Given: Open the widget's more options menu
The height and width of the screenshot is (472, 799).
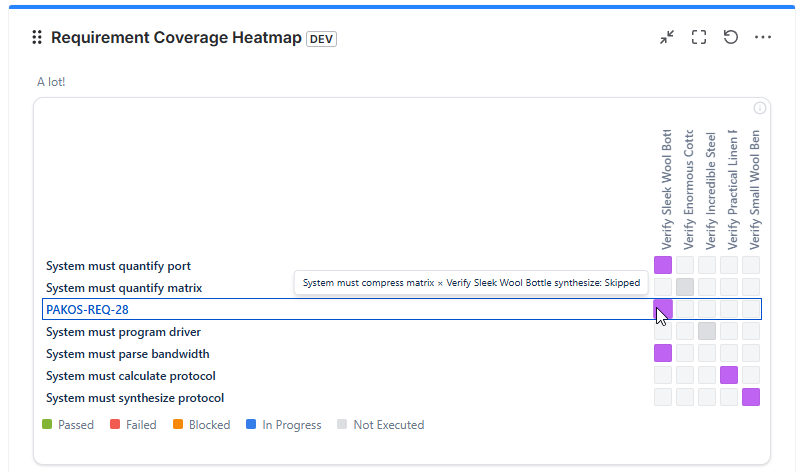Looking at the screenshot, I should pyautogui.click(x=763, y=38).
